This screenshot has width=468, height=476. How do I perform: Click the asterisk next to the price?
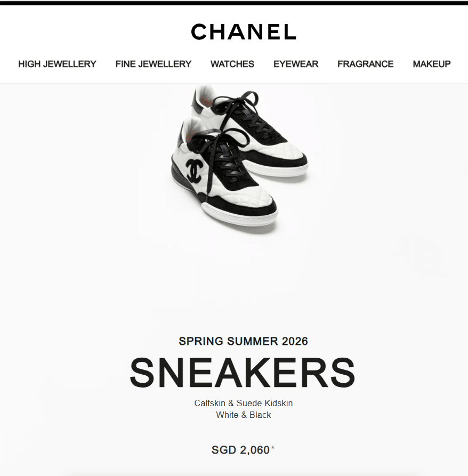click(x=273, y=447)
